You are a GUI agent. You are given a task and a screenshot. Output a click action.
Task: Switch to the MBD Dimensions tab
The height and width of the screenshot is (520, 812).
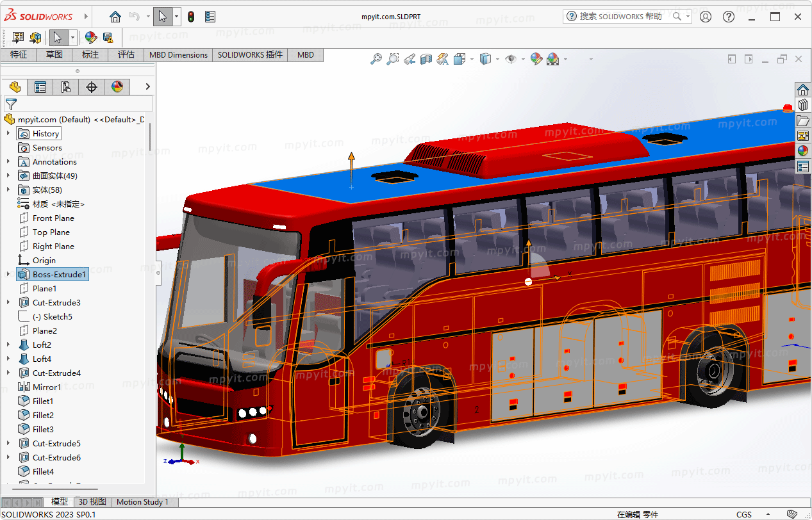[x=178, y=55]
